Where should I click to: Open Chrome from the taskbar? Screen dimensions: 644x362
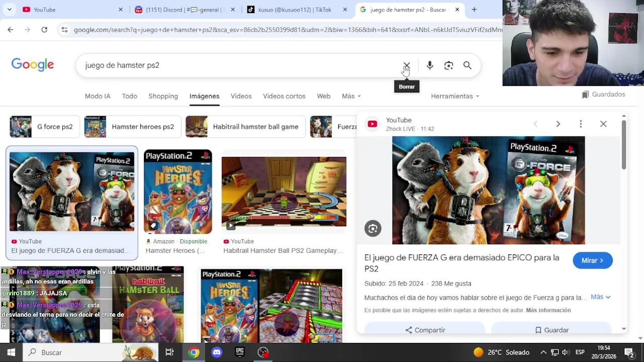tap(193, 352)
